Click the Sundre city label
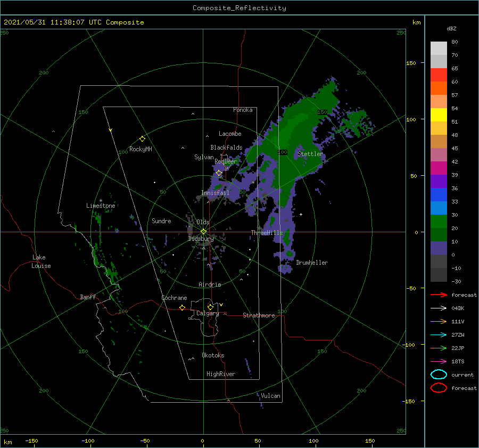The height and width of the screenshot is (448, 479). [161, 221]
